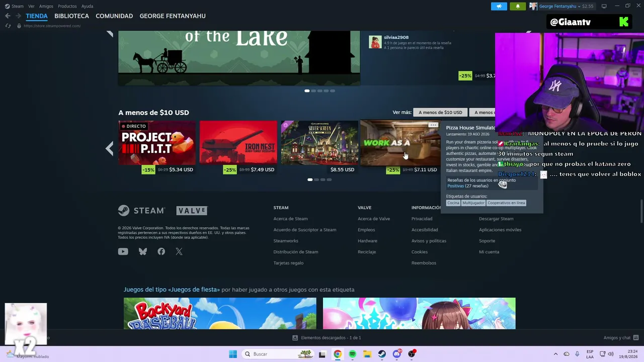Image resolution: width=644 pixels, height=362 pixels.
Task: Open the three-dots options on Pizza House card
Action: pos(433,125)
